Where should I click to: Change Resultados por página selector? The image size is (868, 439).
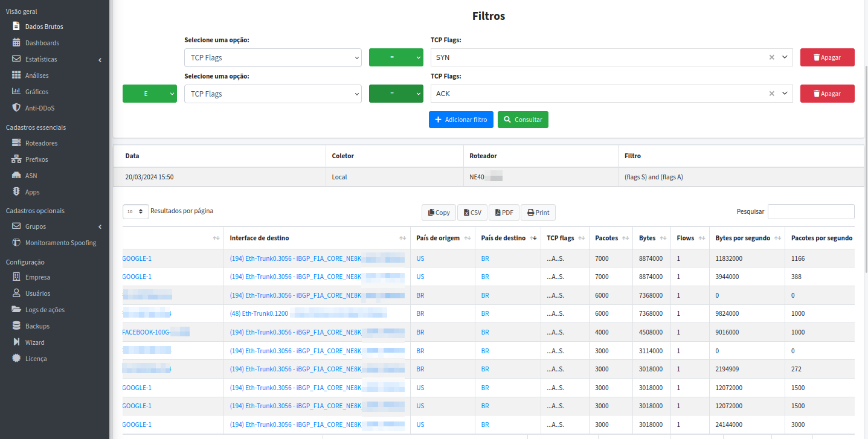click(136, 211)
